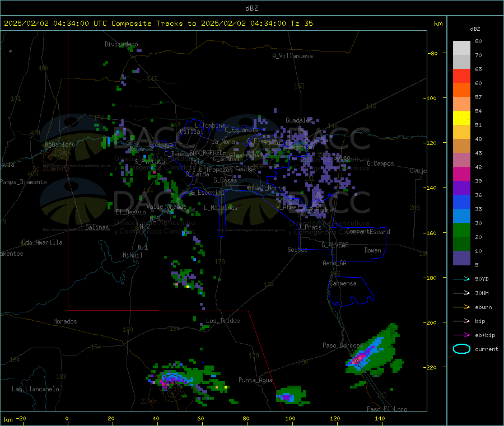Click the 'Paso_Barroso' map label
504x426 pixels.
click(x=343, y=345)
